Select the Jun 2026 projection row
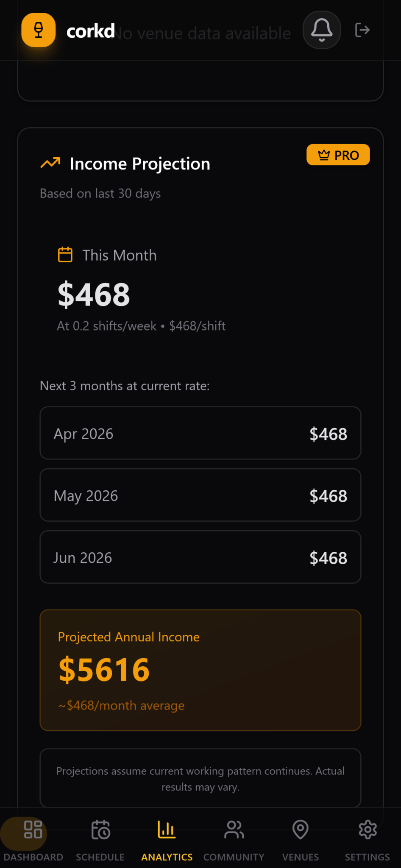This screenshot has width=401, height=868. point(200,557)
